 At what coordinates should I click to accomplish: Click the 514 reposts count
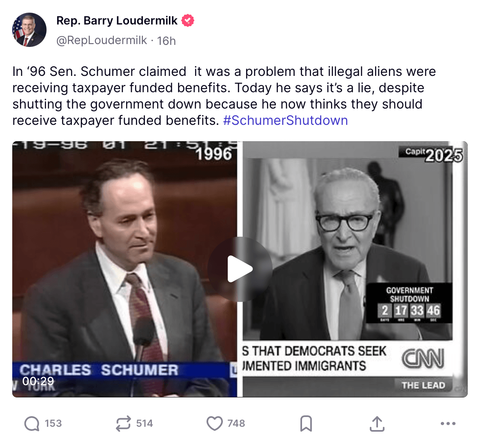tap(144, 424)
